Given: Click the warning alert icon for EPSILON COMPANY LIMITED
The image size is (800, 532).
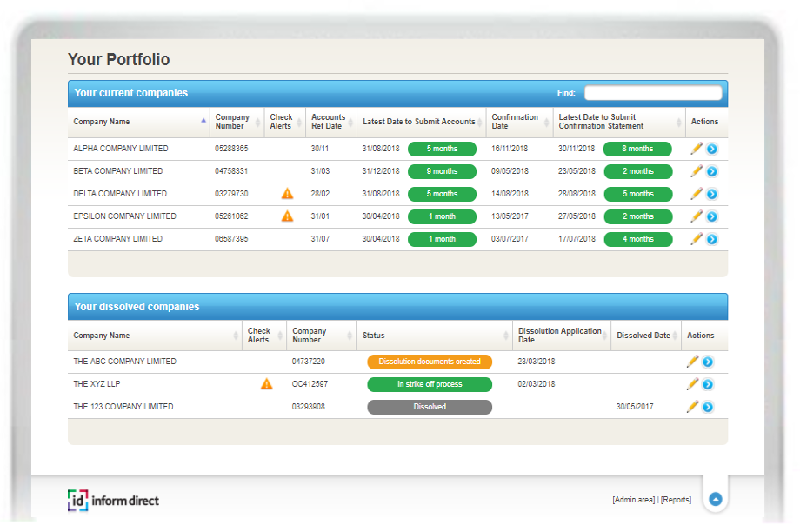Looking at the screenshot, I should coord(287,216).
